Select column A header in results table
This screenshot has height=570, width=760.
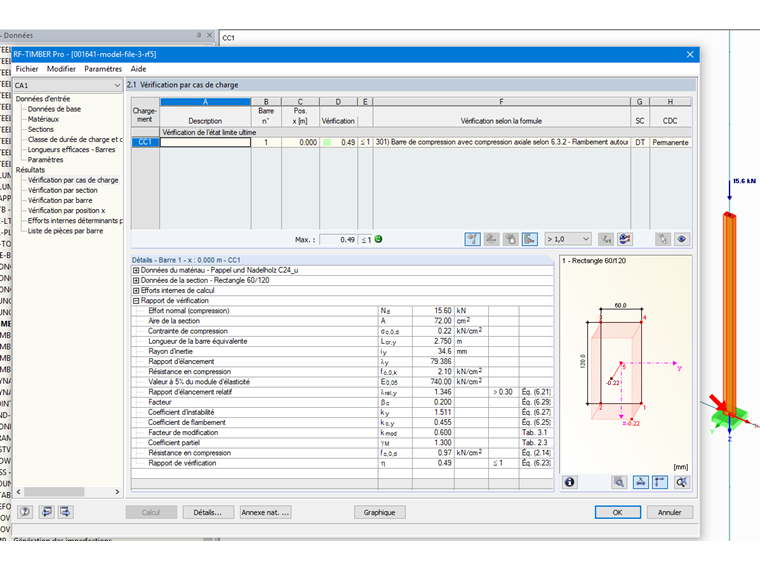206,102
